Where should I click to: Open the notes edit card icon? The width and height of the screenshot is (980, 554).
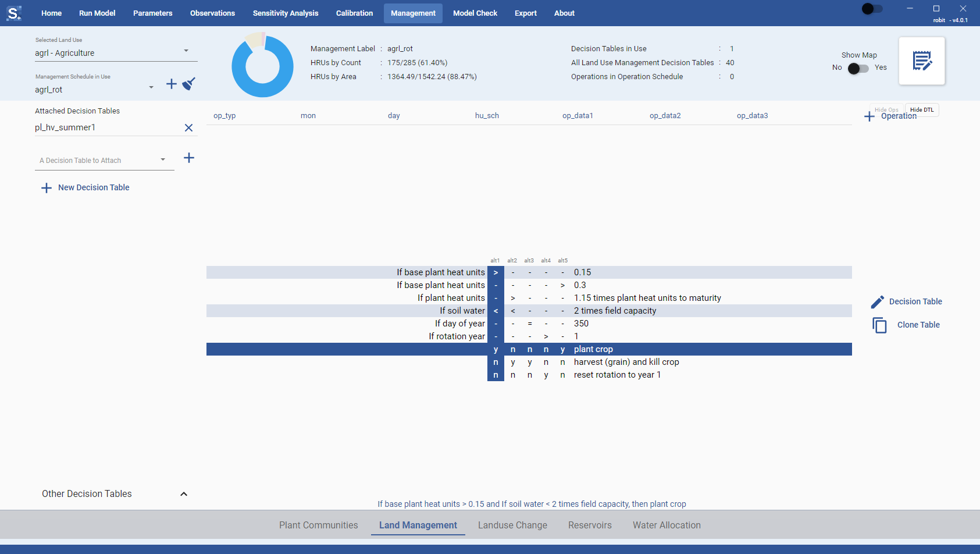(x=922, y=61)
